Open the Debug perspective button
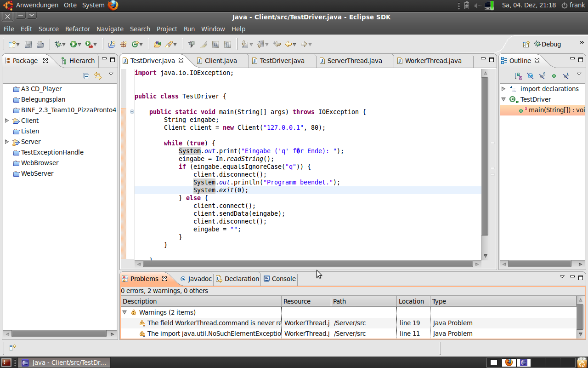Viewport: 588px width, 368px height. click(x=547, y=44)
